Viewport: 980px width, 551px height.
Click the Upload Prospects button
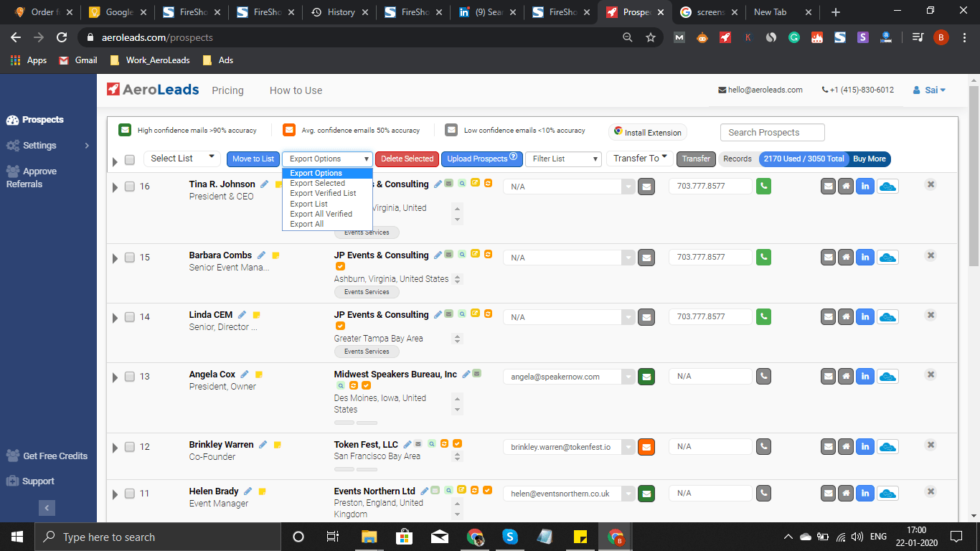[481, 159]
